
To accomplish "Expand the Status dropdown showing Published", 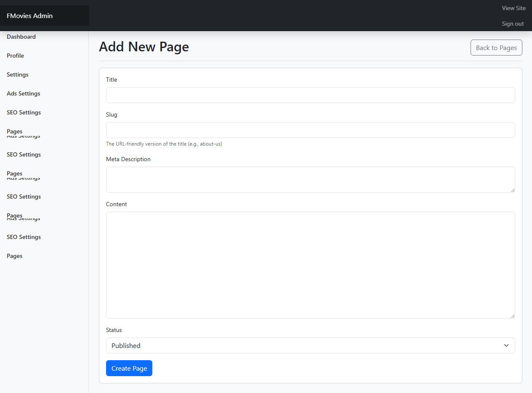I will [x=310, y=345].
